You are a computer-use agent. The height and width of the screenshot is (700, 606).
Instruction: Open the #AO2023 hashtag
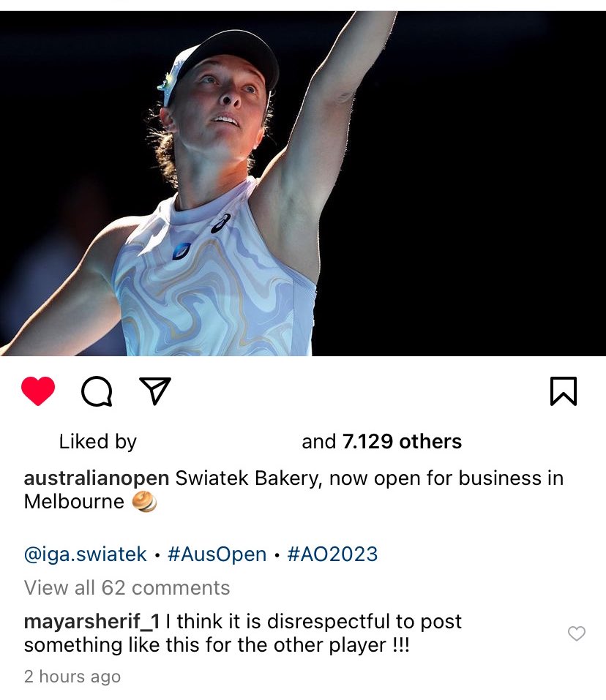coord(332,554)
